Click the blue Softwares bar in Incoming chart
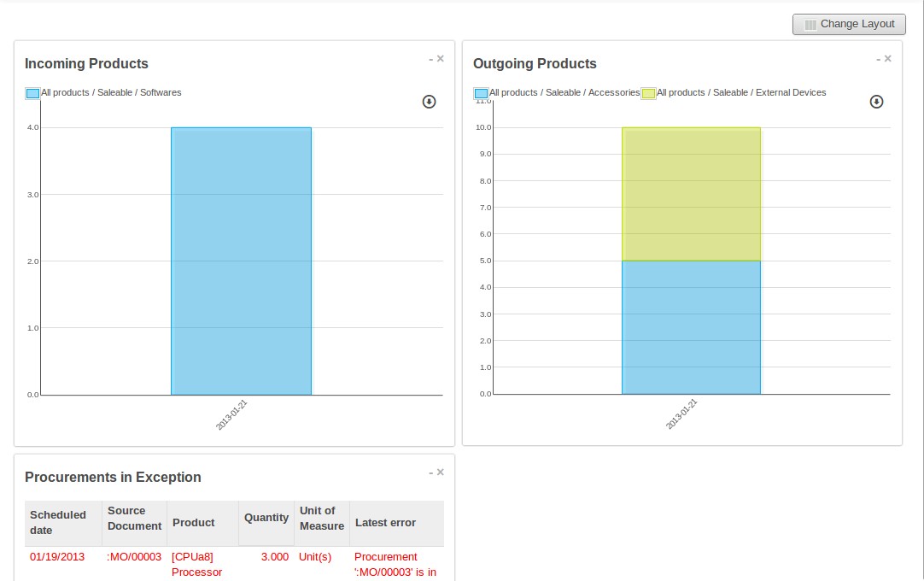 (x=241, y=261)
